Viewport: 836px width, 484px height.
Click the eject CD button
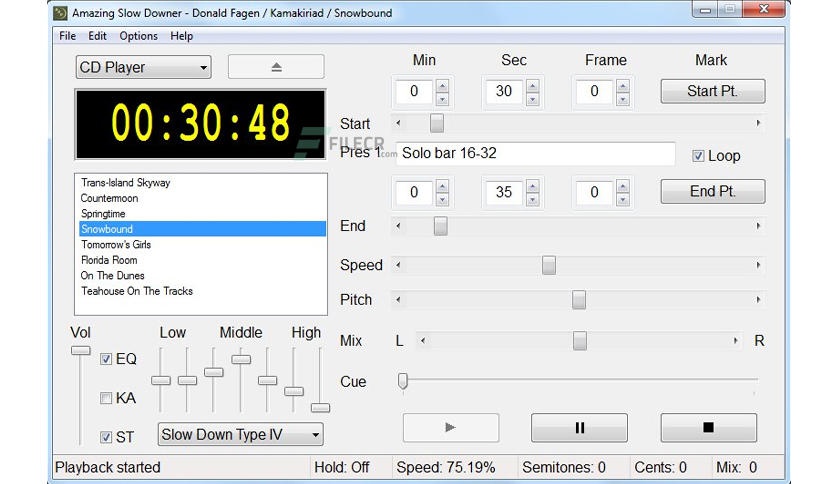click(276, 67)
